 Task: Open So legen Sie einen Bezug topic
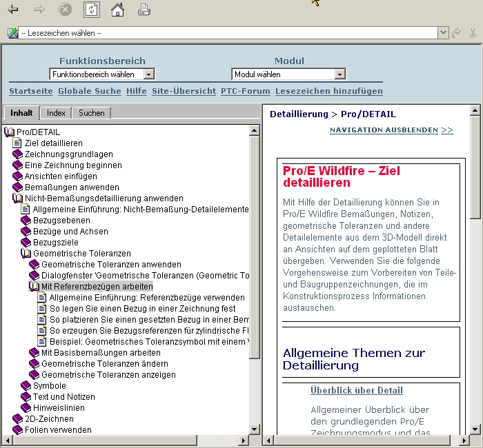pyautogui.click(x=142, y=309)
